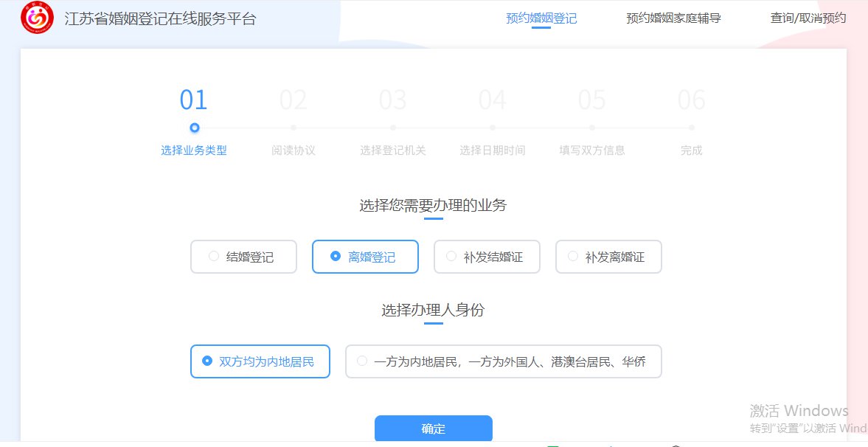868x447 pixels.
Task: Select 双方均为内地居民 identity option
Action: 260,361
